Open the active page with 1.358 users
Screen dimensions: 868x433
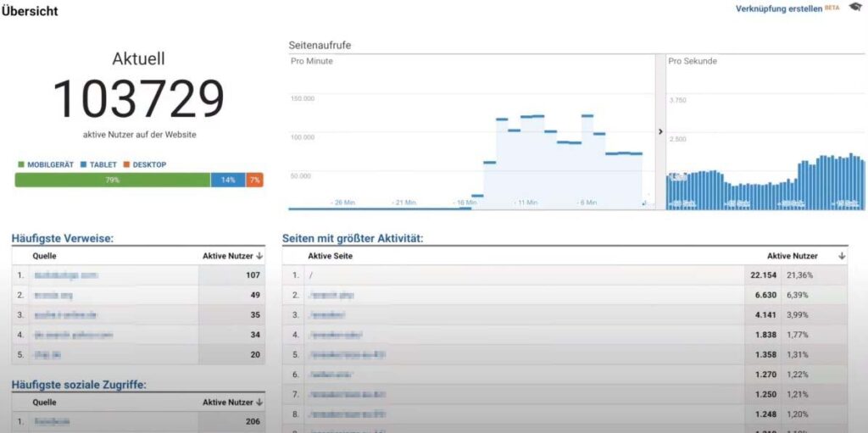347,354
